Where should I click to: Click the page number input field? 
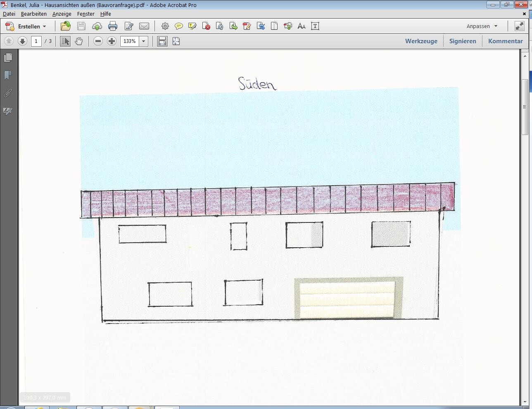point(36,41)
